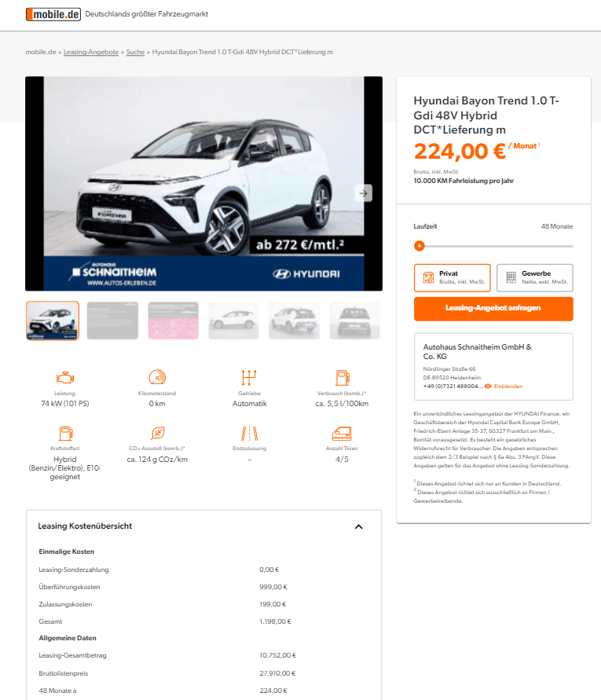This screenshot has width=601, height=700.
Task: Click the CO2-Ausstoß leaf icon
Action: tap(158, 433)
